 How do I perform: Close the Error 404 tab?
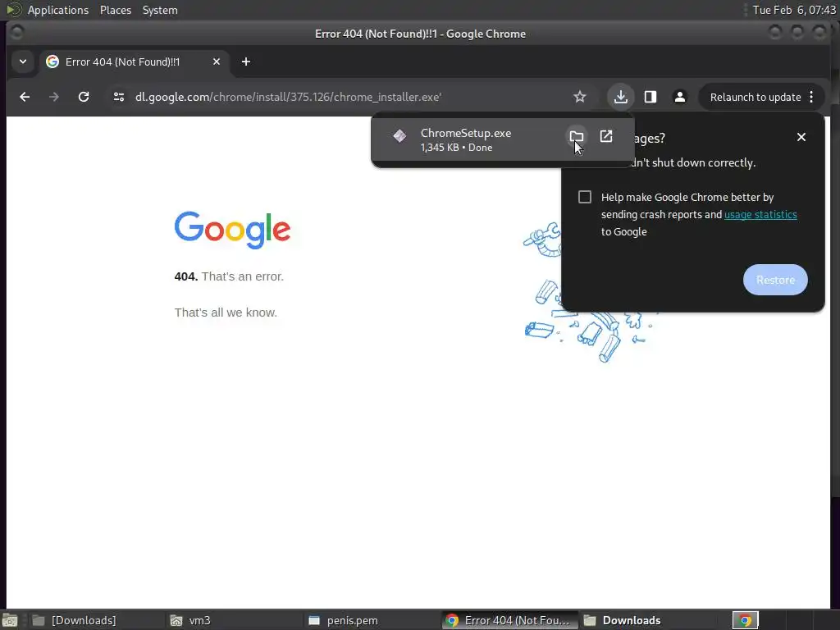[217, 62]
